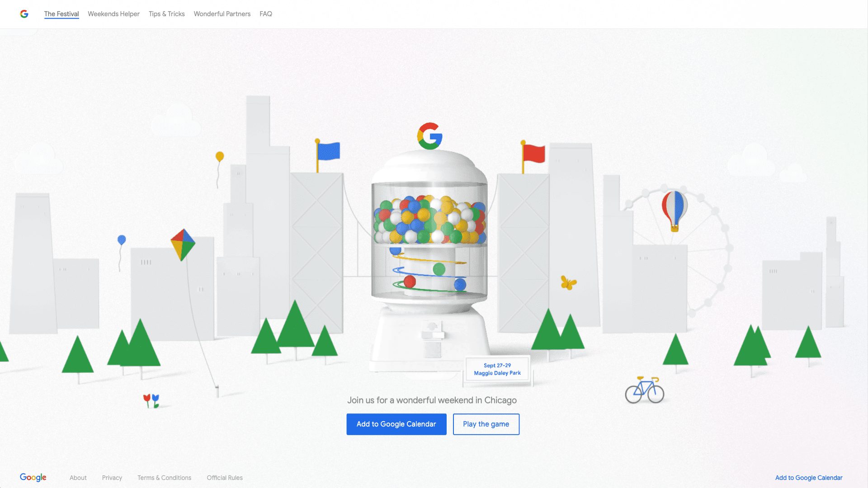Click the blue Add to Google Calendar button
Screen dimensions: 868x488
pyautogui.click(x=396, y=424)
